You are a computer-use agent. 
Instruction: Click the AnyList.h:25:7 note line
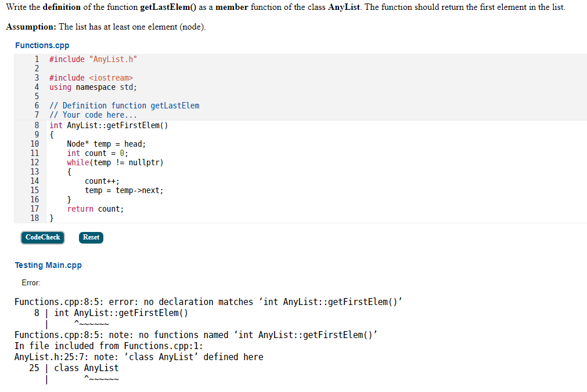(x=139, y=355)
